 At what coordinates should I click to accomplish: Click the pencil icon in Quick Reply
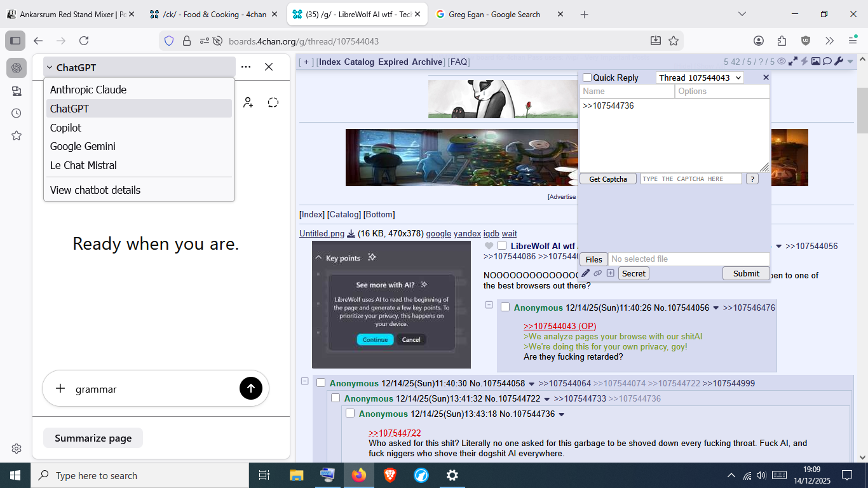pyautogui.click(x=585, y=273)
